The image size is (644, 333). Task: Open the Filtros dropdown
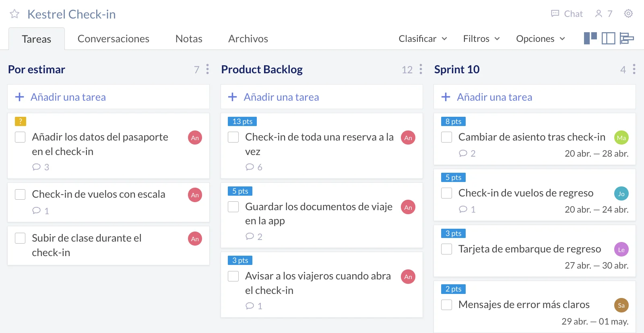[x=481, y=39]
